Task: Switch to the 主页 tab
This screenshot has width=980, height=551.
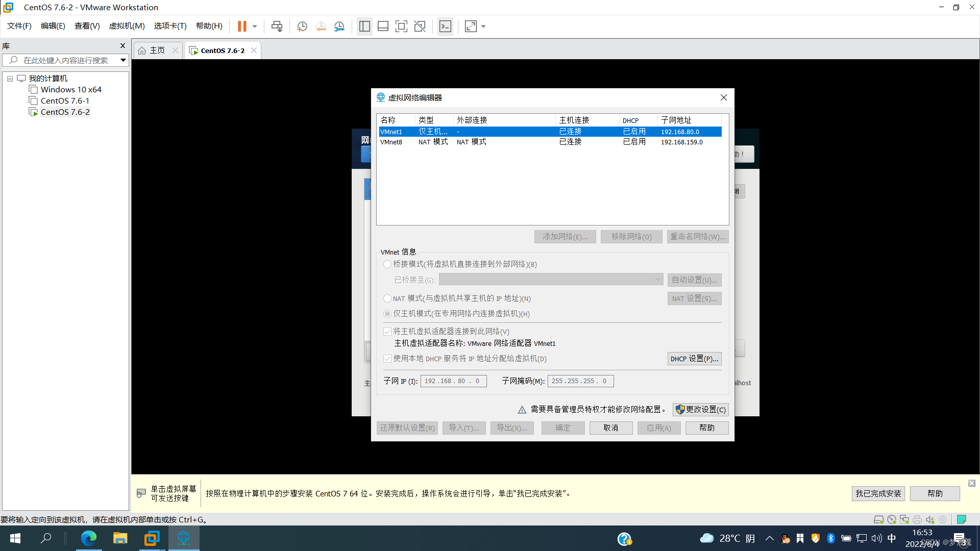Action: pos(157,51)
